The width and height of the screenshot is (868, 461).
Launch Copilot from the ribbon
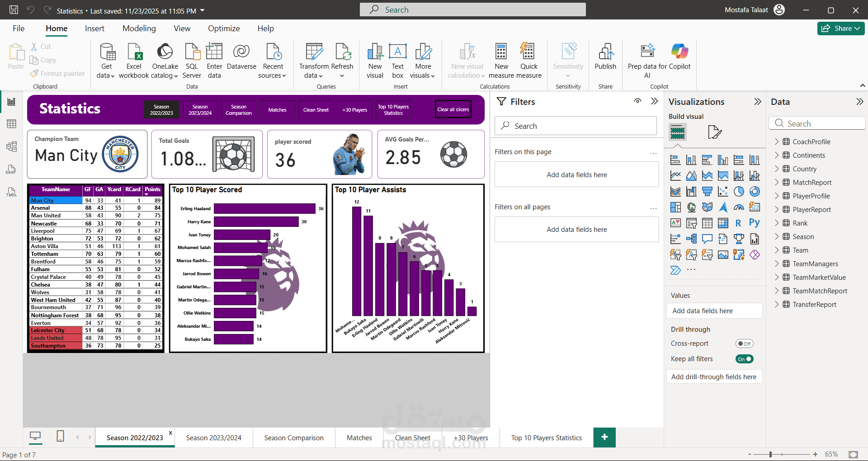click(679, 57)
